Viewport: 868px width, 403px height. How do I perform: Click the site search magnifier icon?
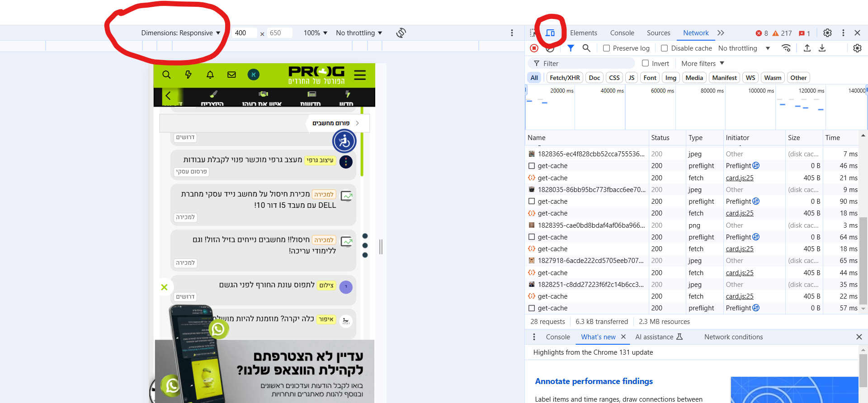(166, 75)
